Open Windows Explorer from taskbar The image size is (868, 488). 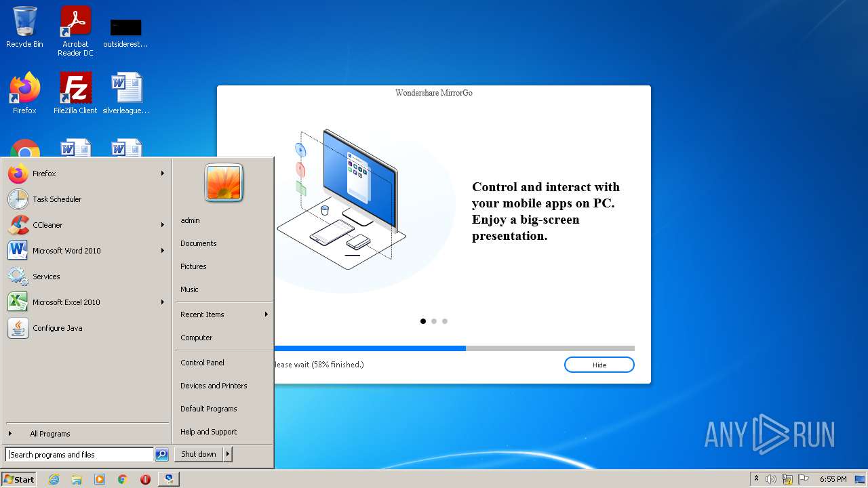coord(77,479)
